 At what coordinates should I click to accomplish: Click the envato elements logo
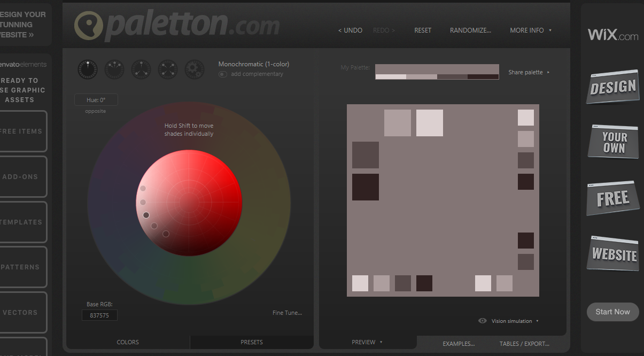tap(23, 65)
